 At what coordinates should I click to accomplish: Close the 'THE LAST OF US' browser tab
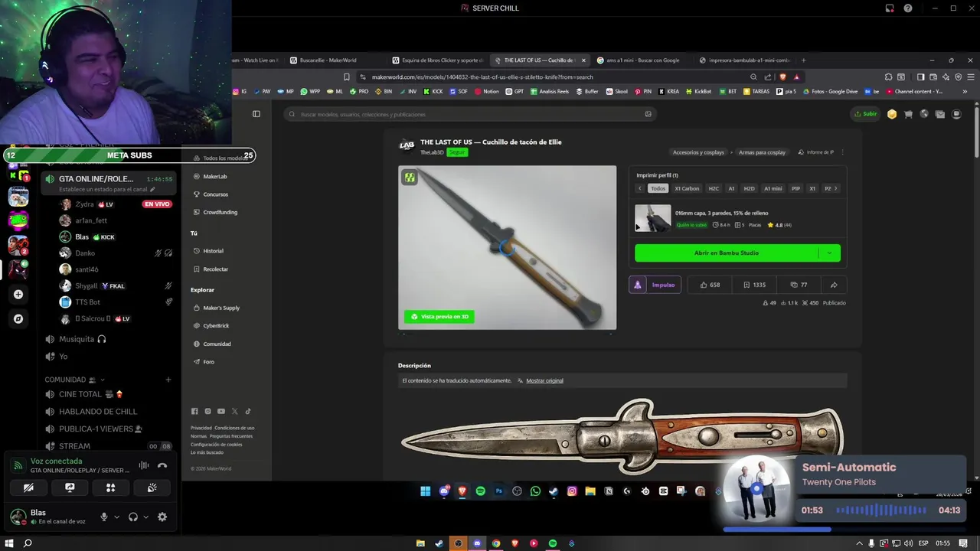click(x=583, y=60)
